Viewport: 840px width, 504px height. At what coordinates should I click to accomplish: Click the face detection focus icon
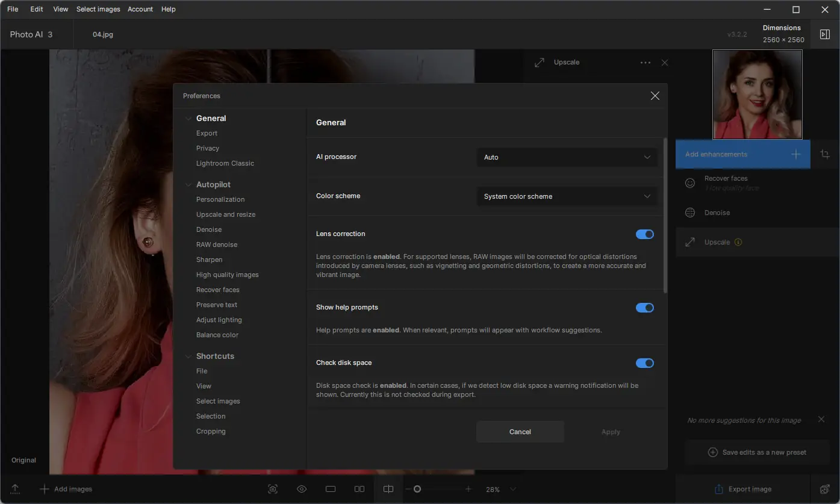(273, 489)
